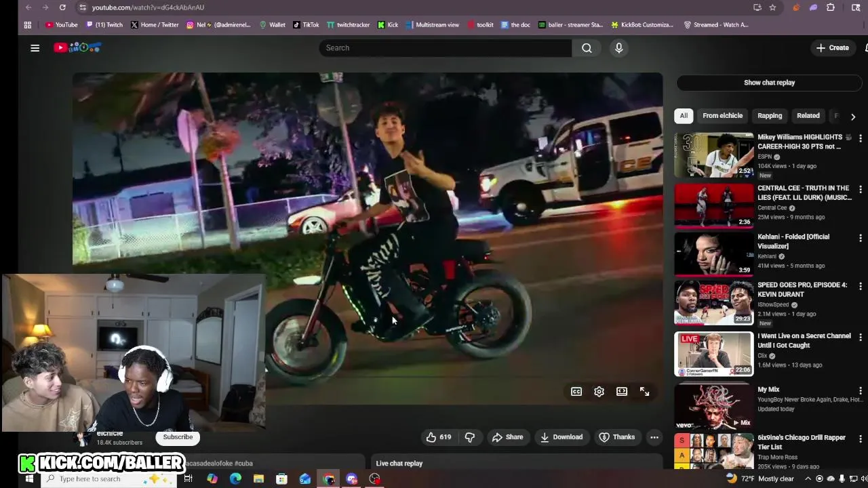This screenshot has width=868, height=488.
Task: Subscribe to the elchicle channel
Action: coord(178,437)
